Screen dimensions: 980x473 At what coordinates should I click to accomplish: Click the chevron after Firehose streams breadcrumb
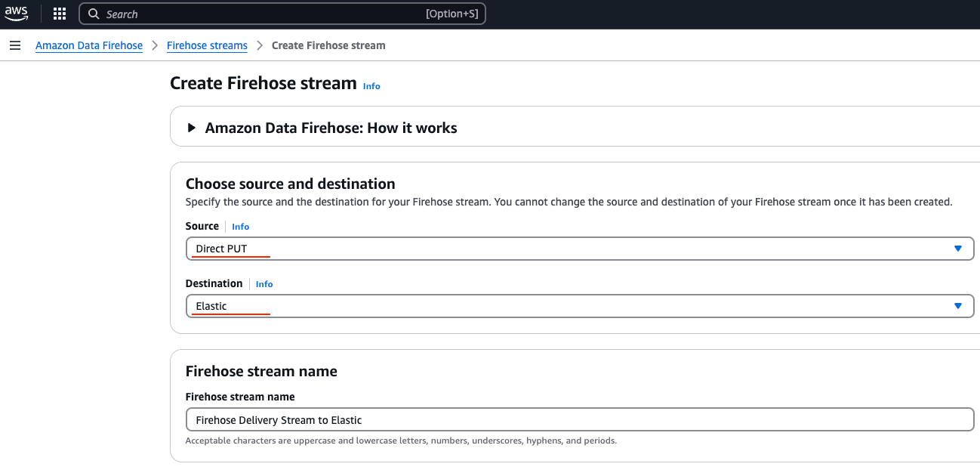(260, 45)
